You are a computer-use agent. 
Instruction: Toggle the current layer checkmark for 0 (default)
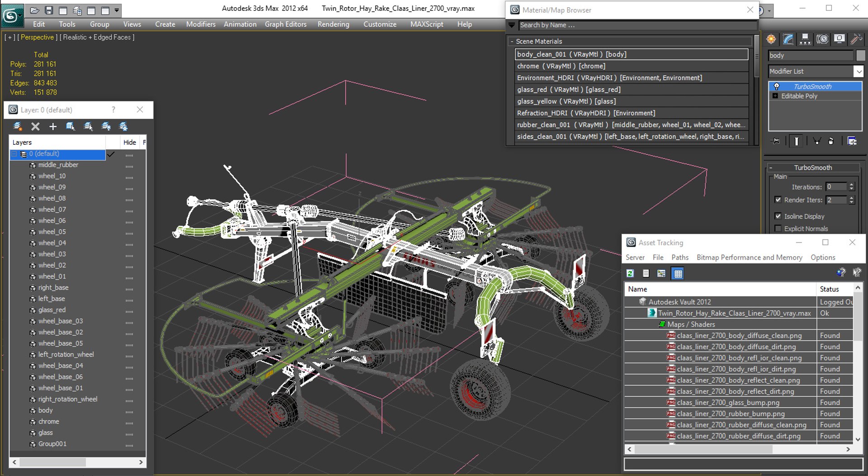pos(111,154)
